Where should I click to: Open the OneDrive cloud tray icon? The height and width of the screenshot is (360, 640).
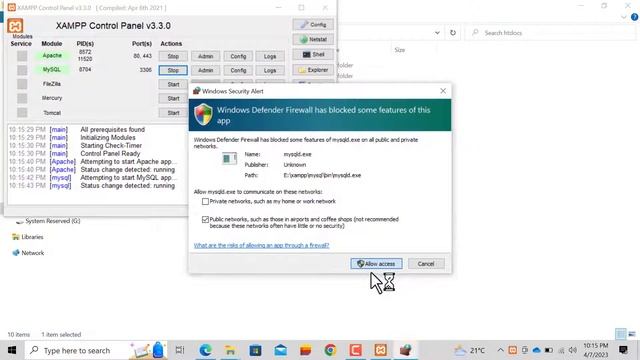pos(536,350)
